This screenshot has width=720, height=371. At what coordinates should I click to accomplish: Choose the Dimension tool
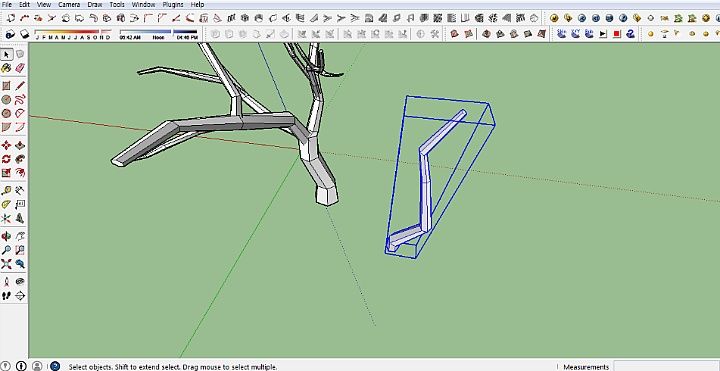[x=20, y=191]
